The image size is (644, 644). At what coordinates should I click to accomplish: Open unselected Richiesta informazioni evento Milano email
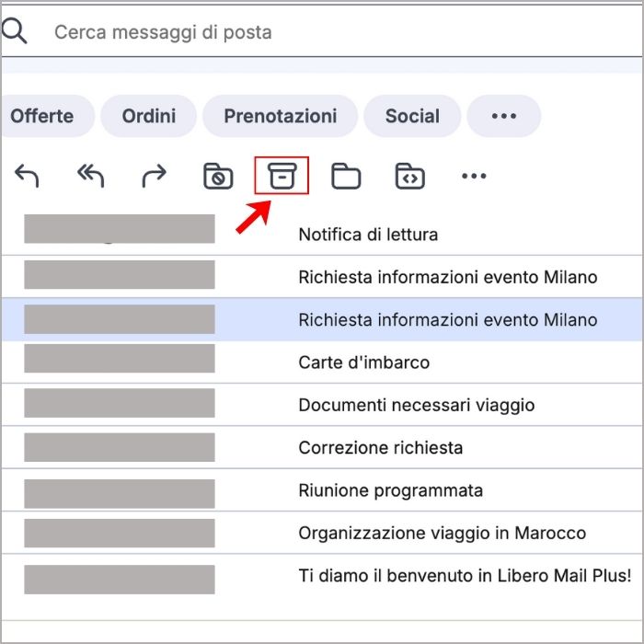(322, 277)
